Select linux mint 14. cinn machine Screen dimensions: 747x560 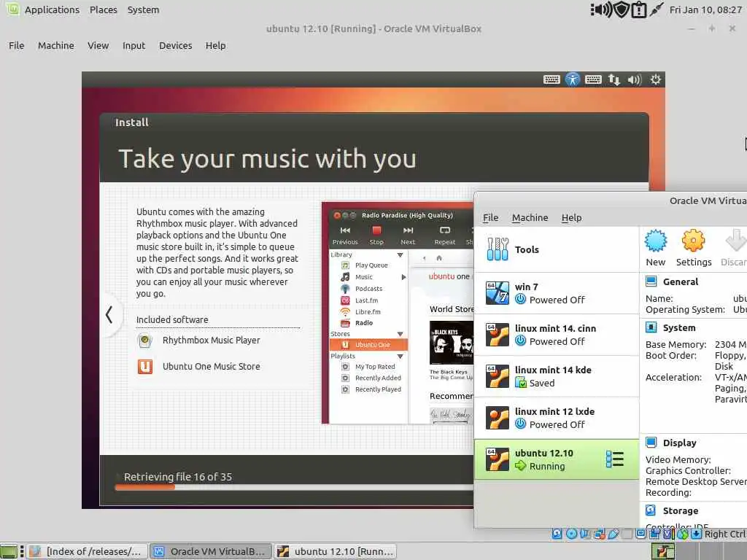point(556,335)
